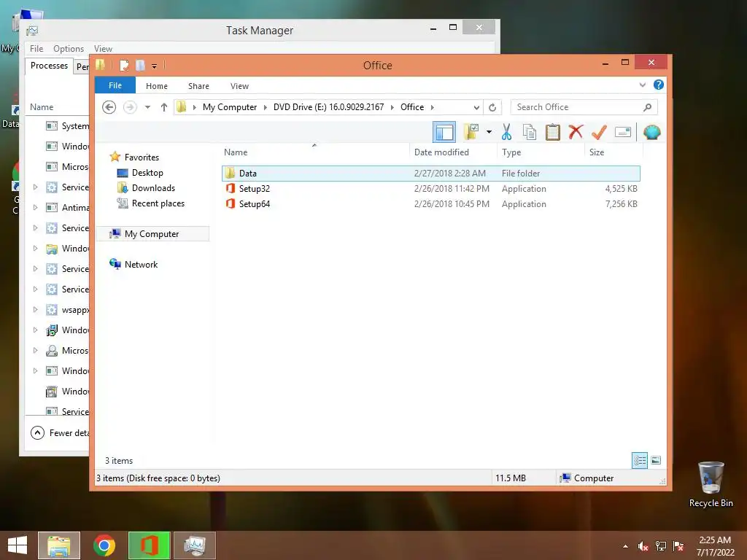
Task: Click the blue Help question mark icon
Action: [659, 85]
